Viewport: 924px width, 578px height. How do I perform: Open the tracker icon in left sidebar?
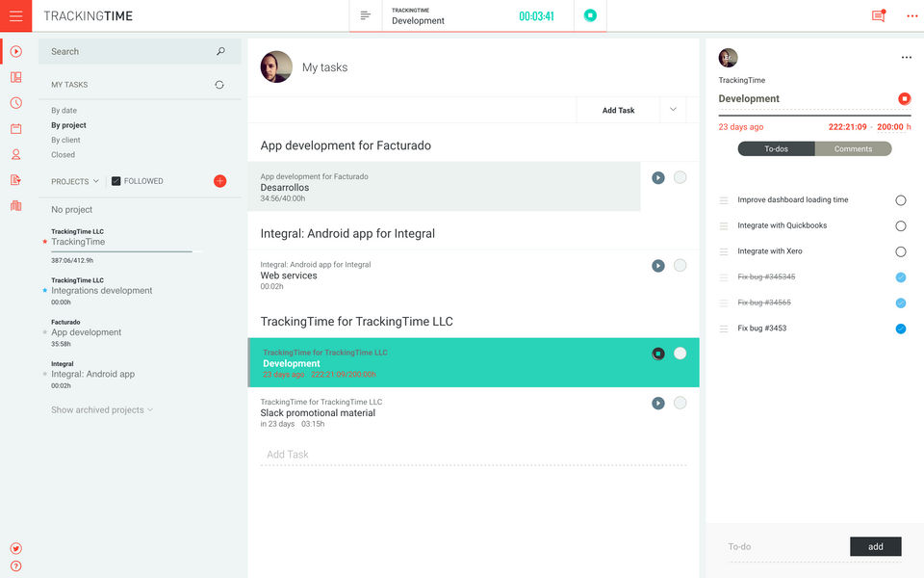[16, 51]
